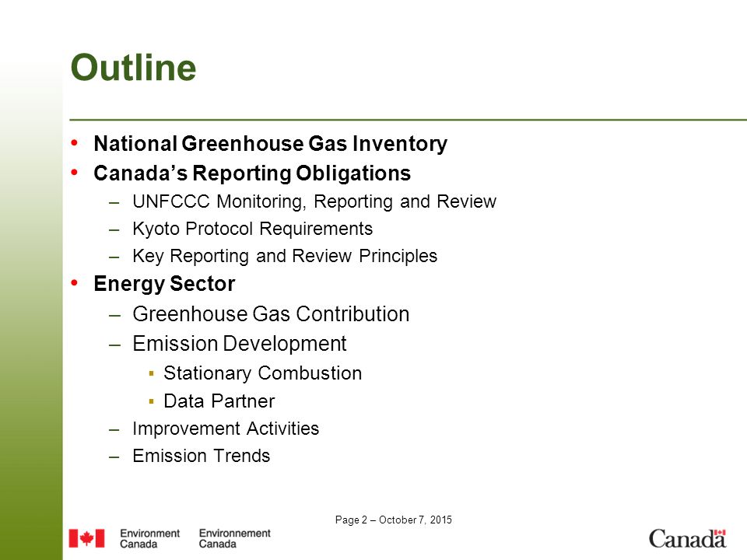Click 'Data Partner' sub-bullet
The image size is (747, 560).
click(219, 401)
